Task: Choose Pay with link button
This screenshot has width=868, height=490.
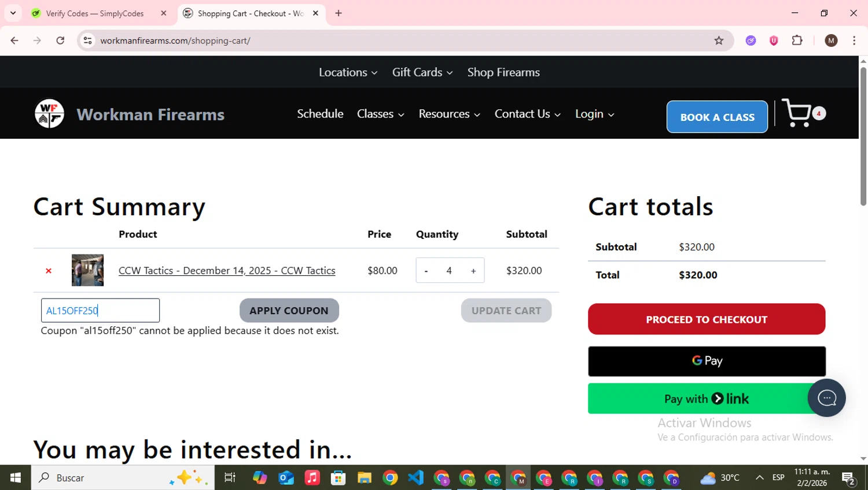Action: [x=707, y=399]
